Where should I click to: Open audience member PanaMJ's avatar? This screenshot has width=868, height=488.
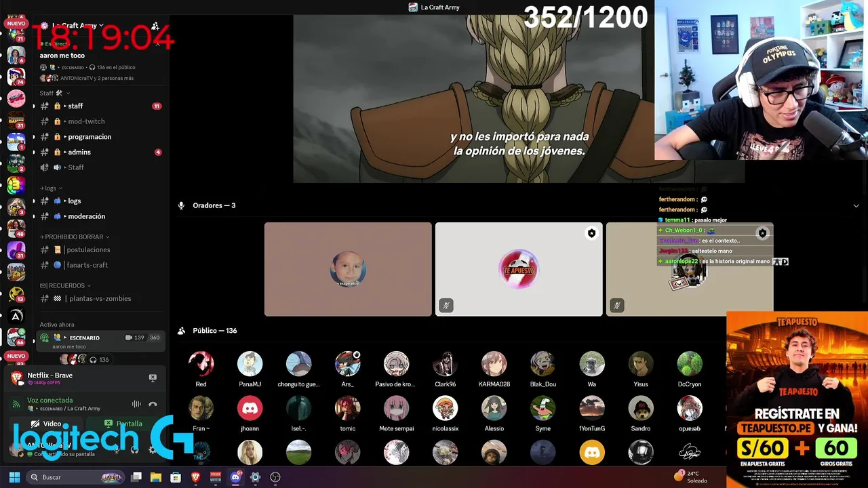(250, 364)
